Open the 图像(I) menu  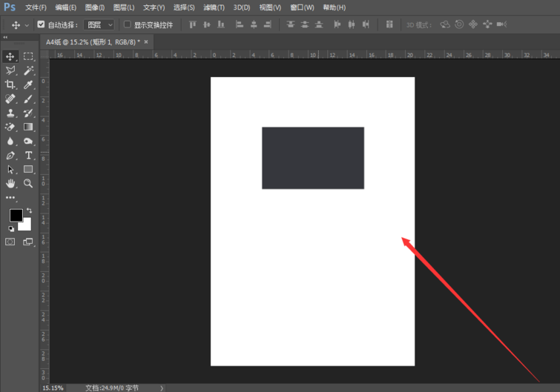click(95, 7)
